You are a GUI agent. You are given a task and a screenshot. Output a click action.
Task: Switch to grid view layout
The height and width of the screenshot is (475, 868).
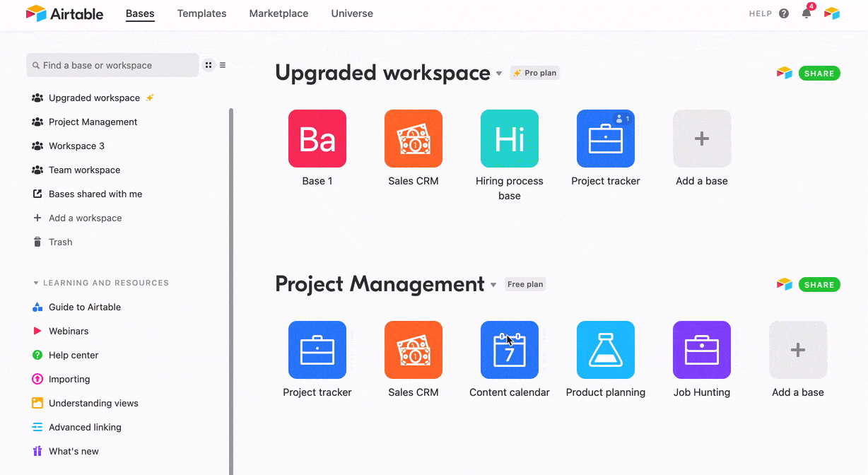coord(209,64)
